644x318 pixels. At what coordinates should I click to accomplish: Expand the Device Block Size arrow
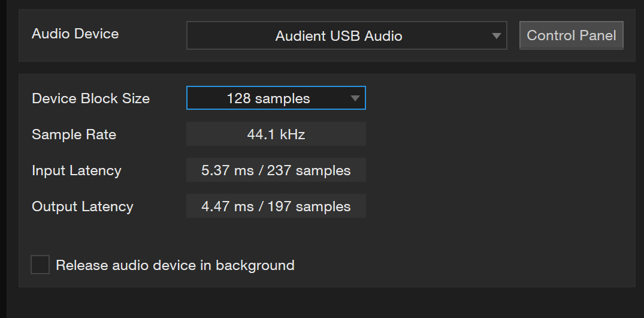pyautogui.click(x=355, y=98)
